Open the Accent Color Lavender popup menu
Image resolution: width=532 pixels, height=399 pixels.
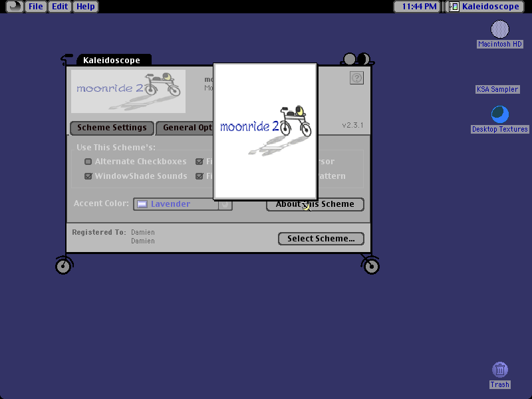pyautogui.click(x=182, y=204)
